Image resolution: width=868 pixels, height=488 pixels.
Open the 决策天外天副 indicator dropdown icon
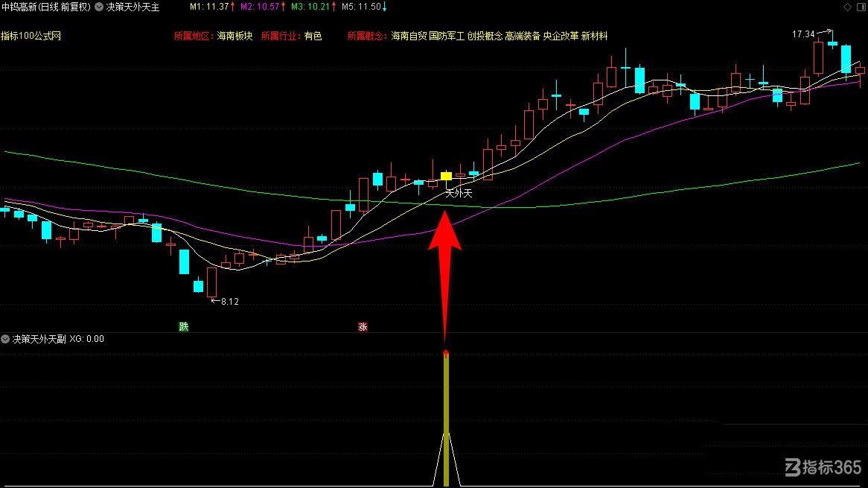[5, 339]
